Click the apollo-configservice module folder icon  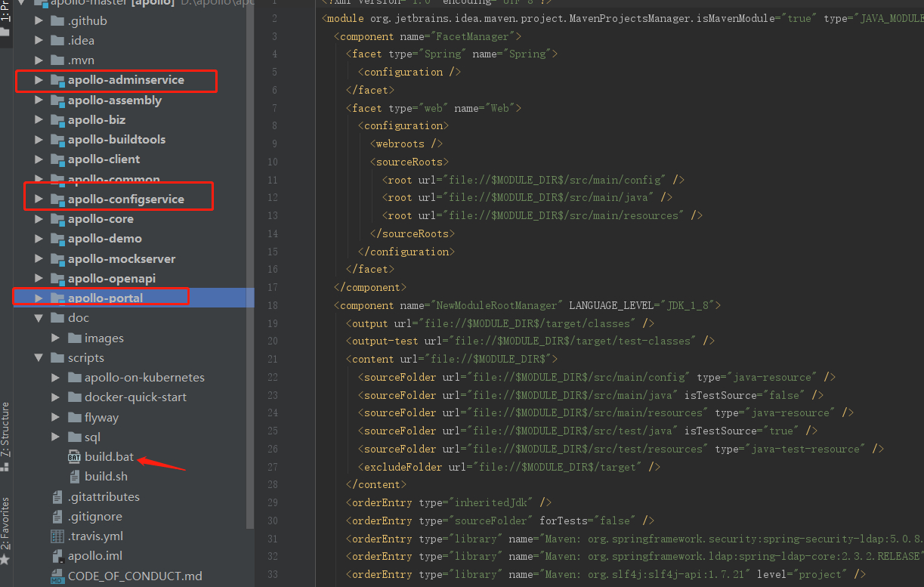57,199
